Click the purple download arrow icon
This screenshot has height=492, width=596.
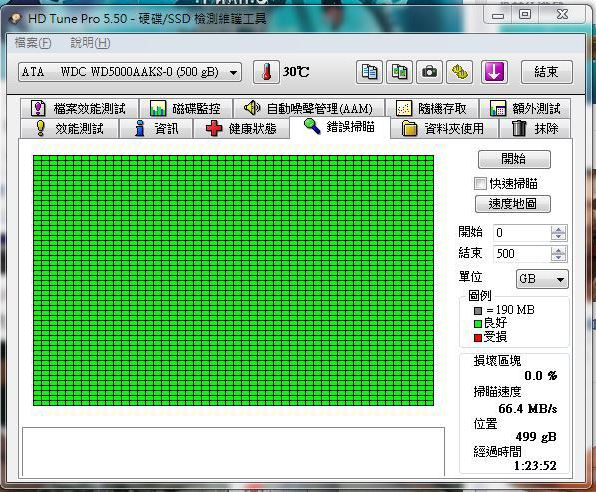[494, 71]
